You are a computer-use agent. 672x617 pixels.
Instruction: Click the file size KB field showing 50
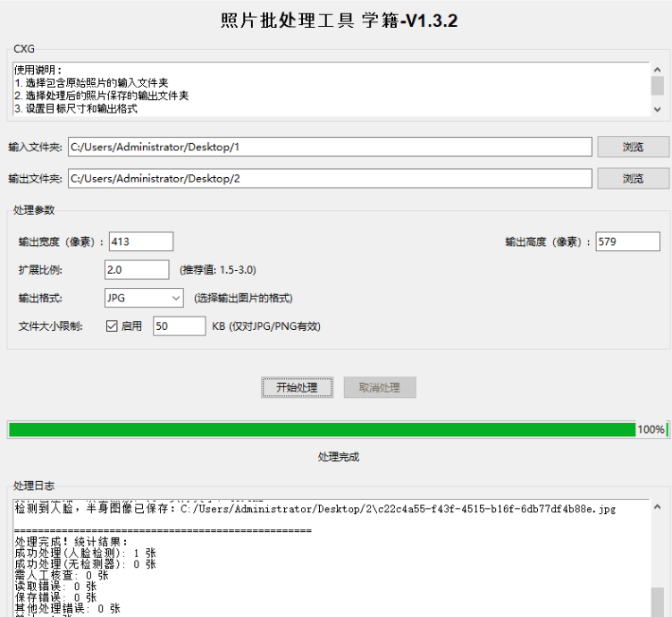pos(179,326)
